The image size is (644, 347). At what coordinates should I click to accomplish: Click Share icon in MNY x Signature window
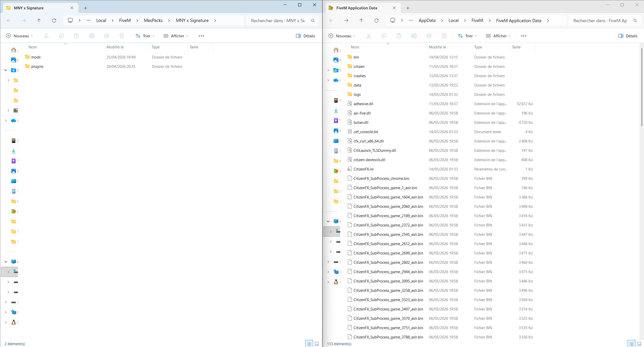[x=107, y=36]
